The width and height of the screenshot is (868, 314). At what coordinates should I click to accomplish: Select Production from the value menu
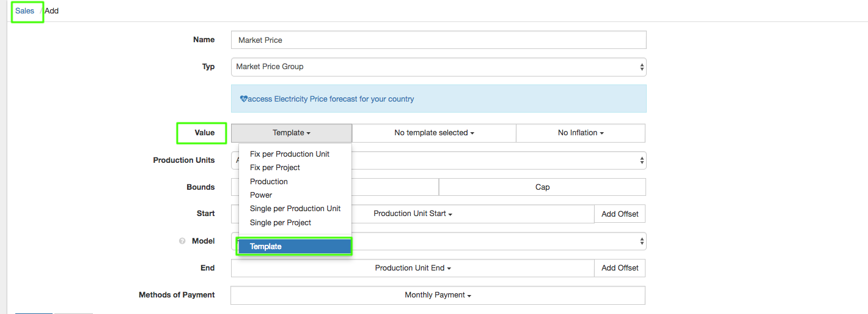269,182
